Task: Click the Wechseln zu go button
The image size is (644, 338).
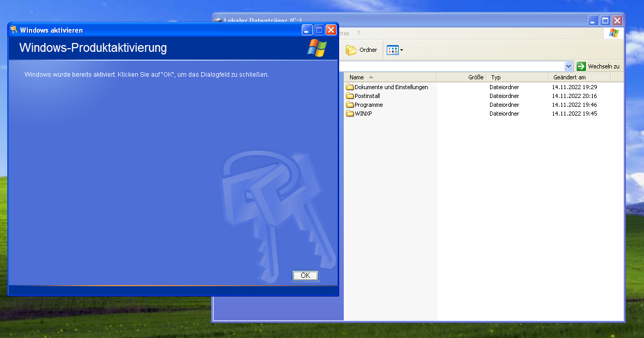Action: pos(598,66)
